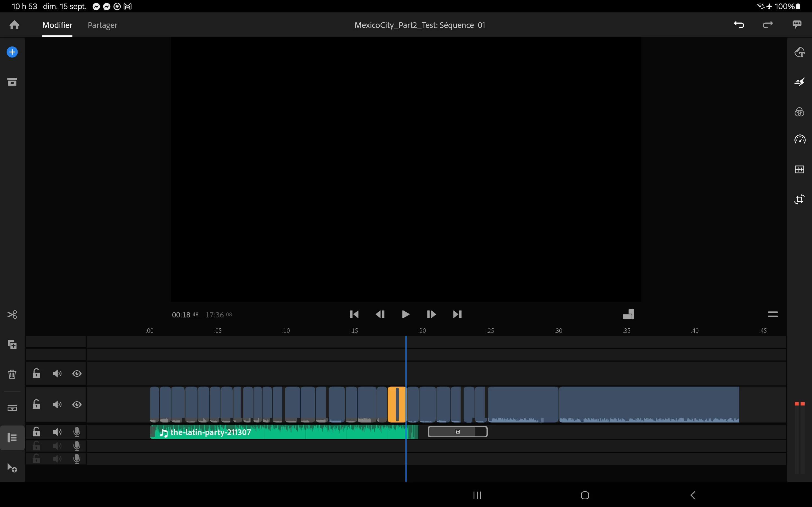Delete selection with trash icon
This screenshot has width=812, height=507.
point(12,374)
